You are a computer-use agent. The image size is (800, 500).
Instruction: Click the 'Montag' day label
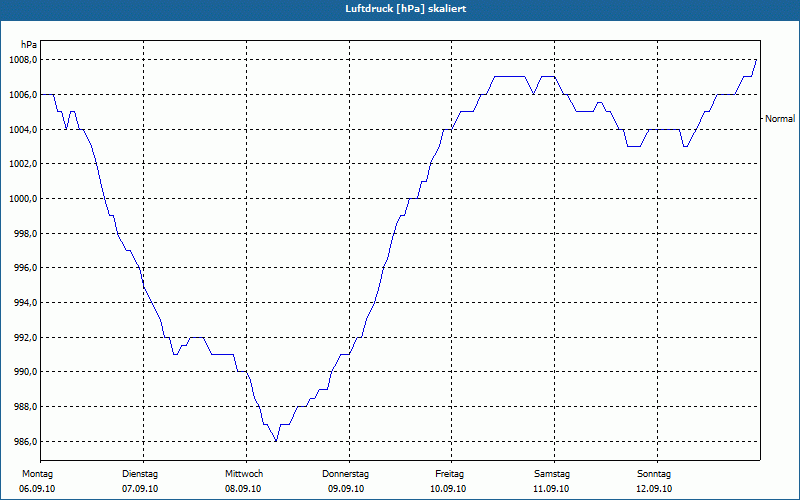[37, 474]
